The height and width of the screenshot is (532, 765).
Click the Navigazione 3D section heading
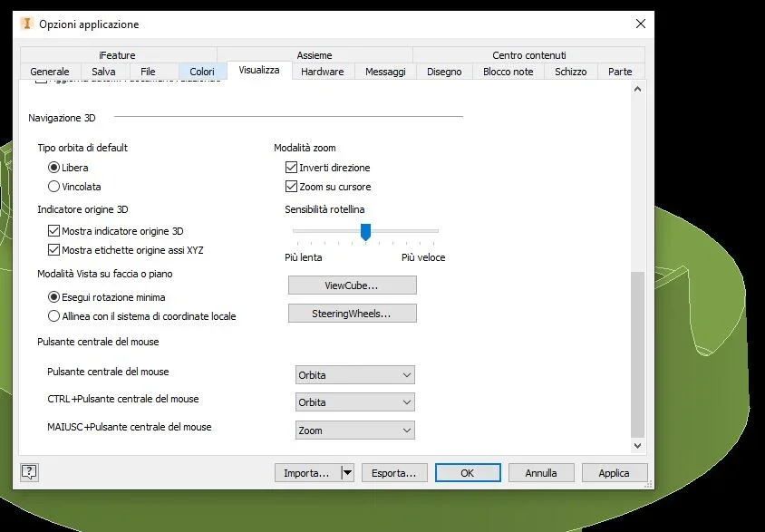pos(62,118)
